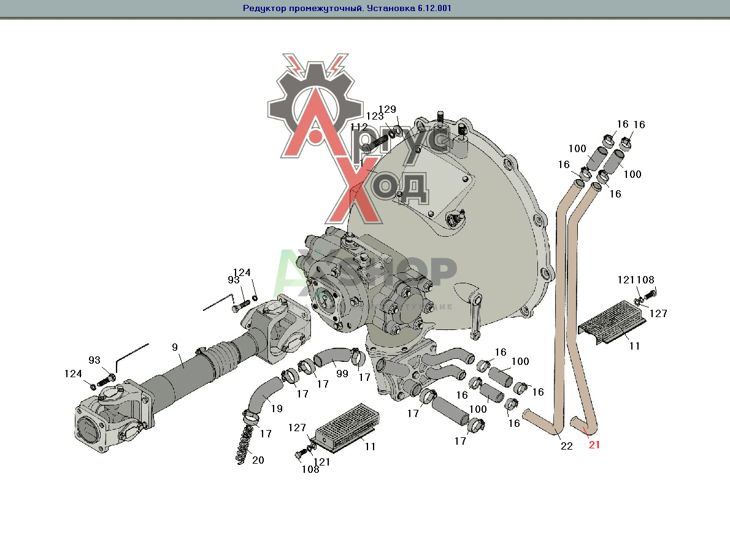Click part number 123 label
Screen dimensions: 730x560
tap(375, 116)
